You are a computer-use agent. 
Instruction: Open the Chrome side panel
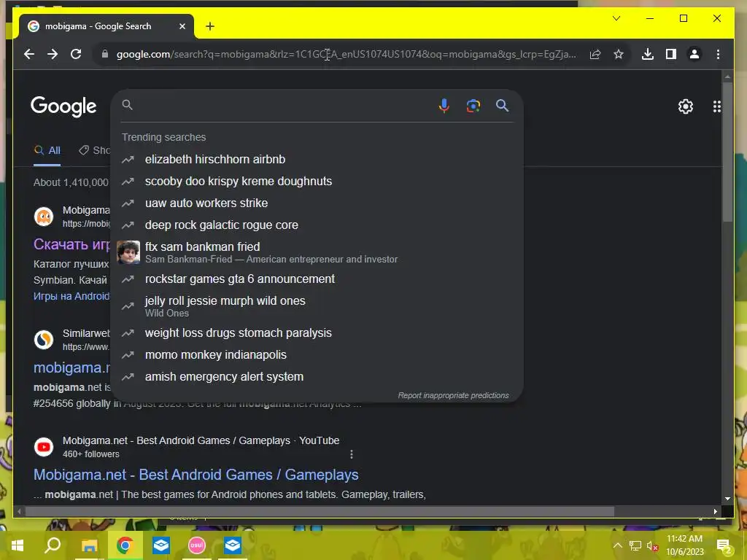(671, 54)
